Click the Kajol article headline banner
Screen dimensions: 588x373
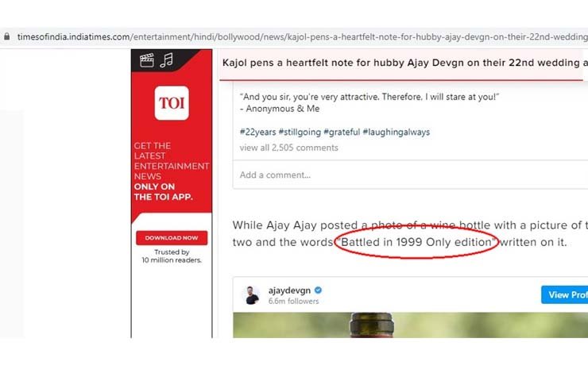(404, 63)
